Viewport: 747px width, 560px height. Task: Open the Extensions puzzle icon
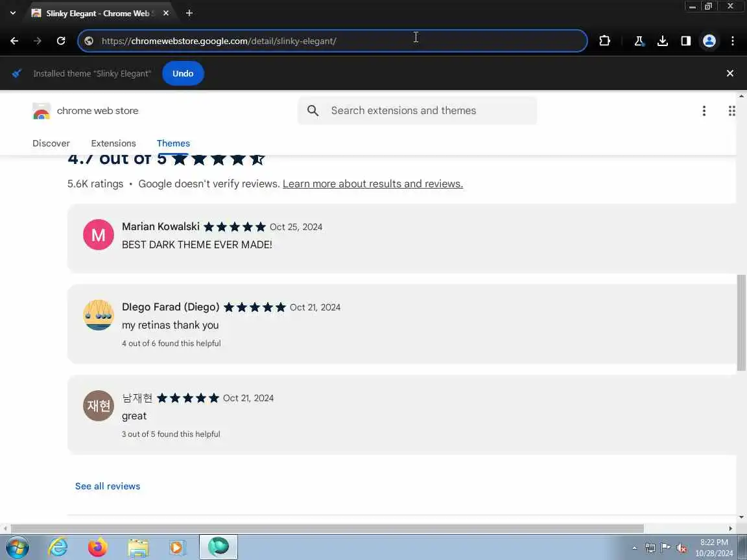coord(604,41)
